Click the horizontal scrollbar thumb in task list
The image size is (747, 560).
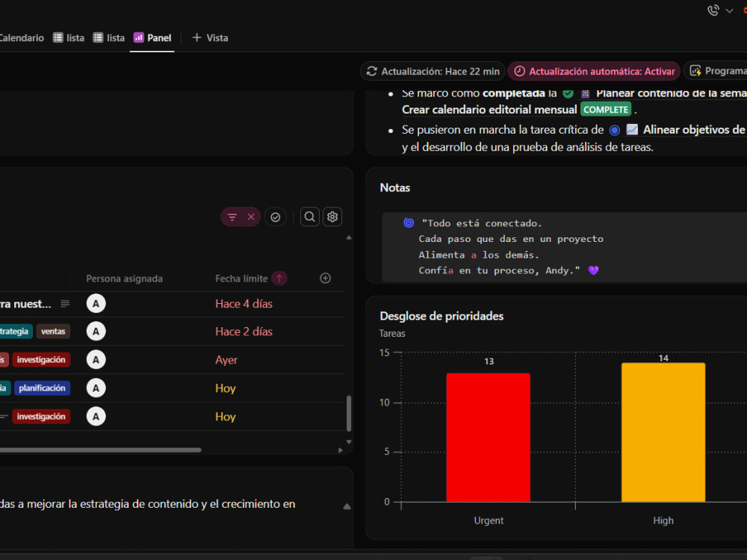point(101,450)
